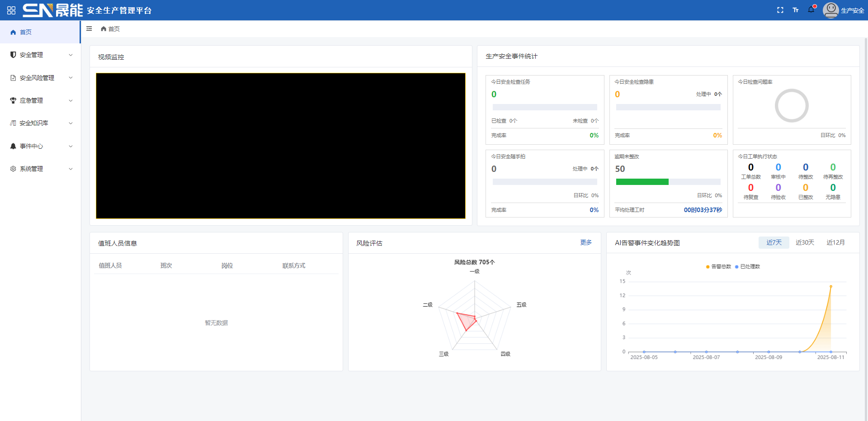This screenshot has width=868, height=421.
Task: Toggle fullscreen mode icon
Action: pyautogui.click(x=780, y=10)
